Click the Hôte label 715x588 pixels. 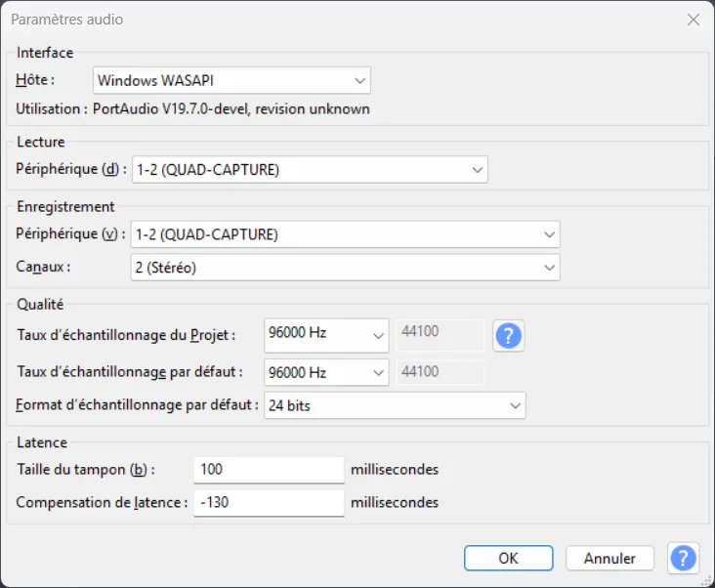35,80
